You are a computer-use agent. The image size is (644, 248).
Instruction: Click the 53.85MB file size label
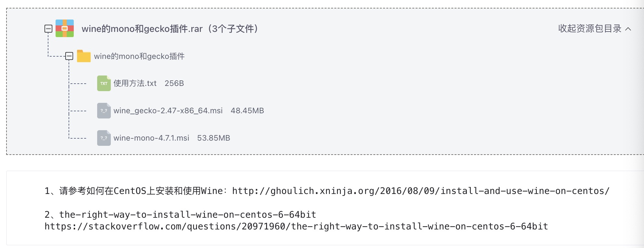coord(213,138)
